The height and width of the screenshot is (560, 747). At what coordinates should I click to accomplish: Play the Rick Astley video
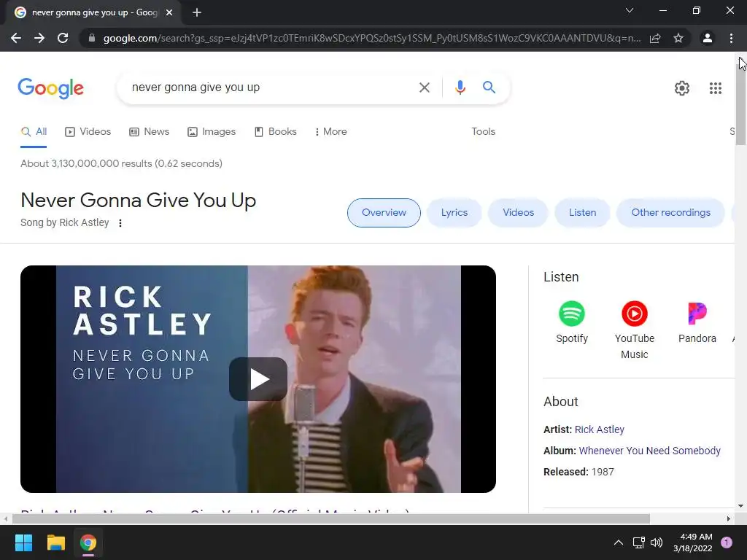[x=258, y=379]
